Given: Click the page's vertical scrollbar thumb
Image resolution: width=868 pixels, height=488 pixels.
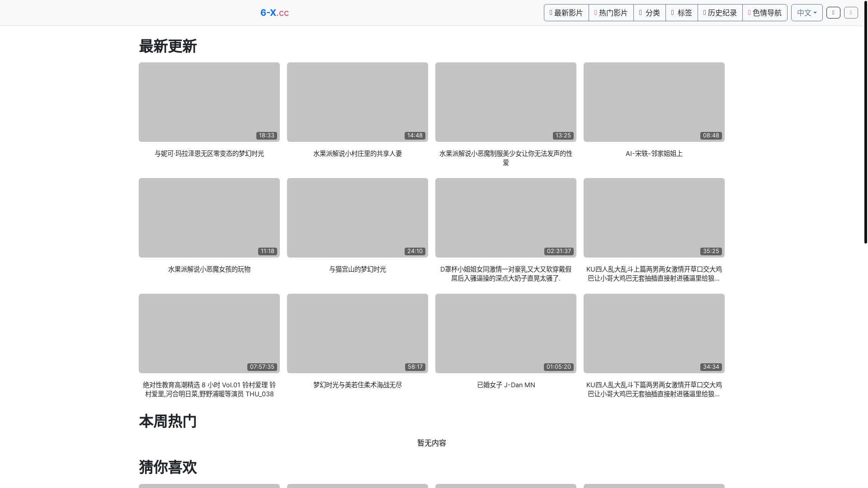Looking at the screenshot, I should click(x=865, y=122).
